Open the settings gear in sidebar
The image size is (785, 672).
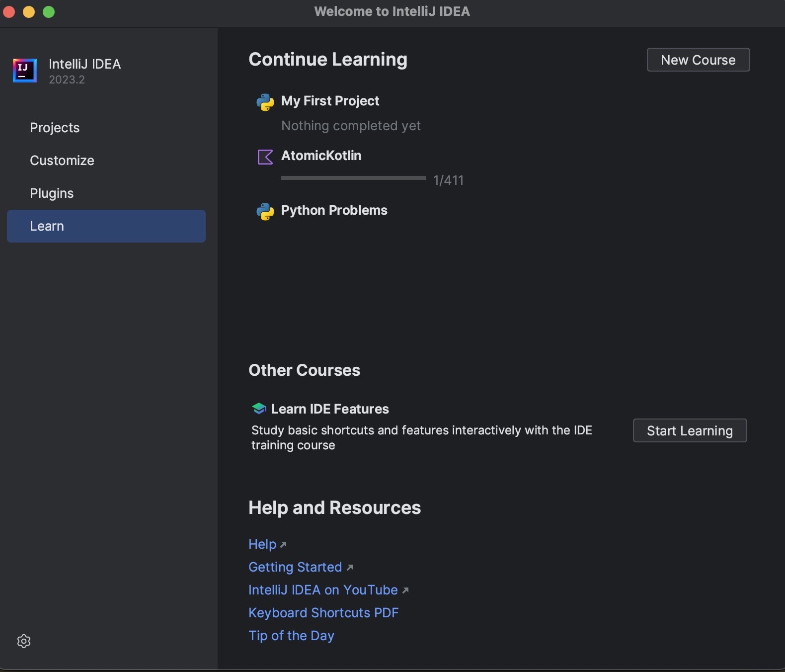tap(24, 641)
